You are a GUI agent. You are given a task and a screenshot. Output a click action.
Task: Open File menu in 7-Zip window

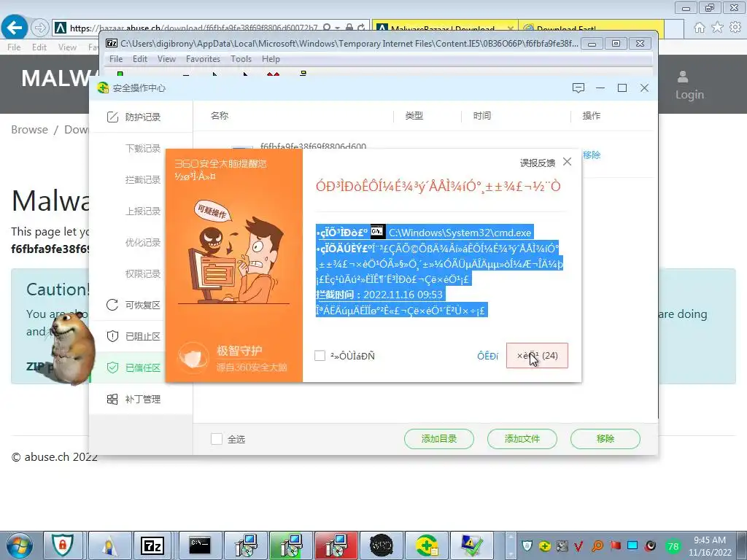116,59
